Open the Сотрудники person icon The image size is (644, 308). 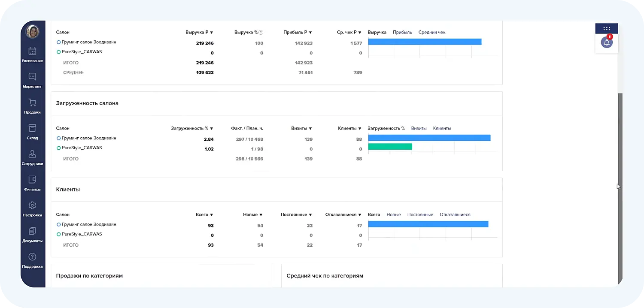pos(33,154)
